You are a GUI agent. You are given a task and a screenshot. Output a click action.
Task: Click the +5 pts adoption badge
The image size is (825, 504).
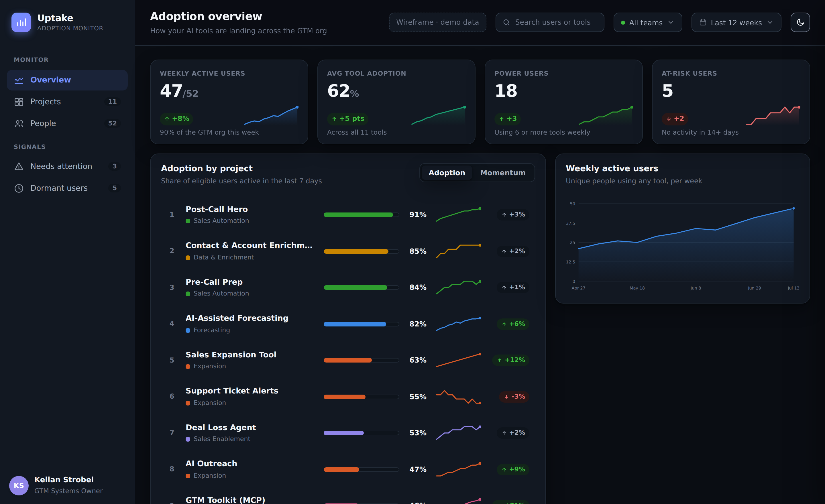[x=347, y=119]
